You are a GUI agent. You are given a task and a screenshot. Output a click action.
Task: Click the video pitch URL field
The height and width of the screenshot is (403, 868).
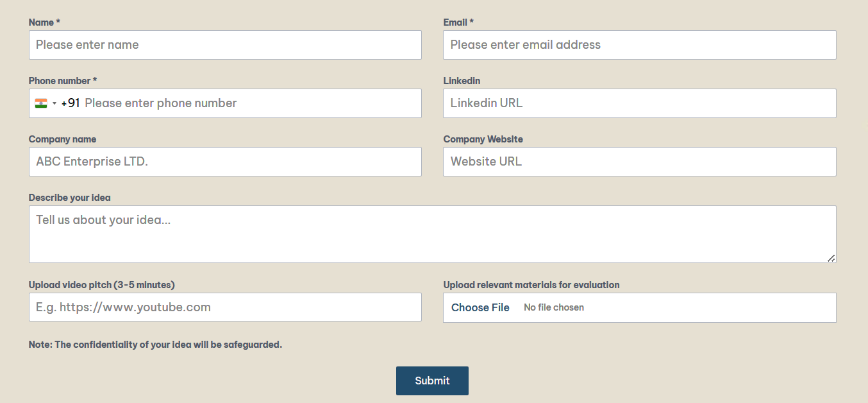point(225,307)
